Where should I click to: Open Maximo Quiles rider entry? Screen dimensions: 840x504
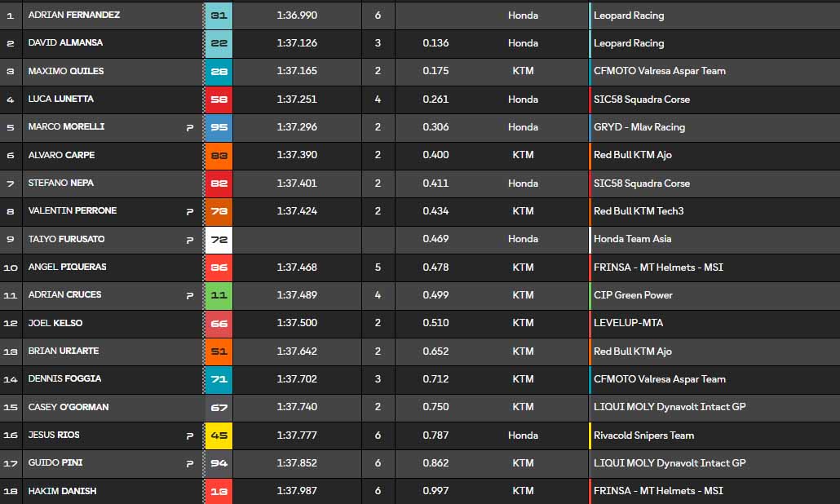click(65, 71)
